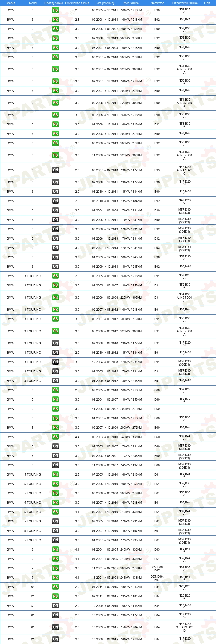Click diesel ON icon in the 01.2010 -> 12.2011 row
Viewport: 216px width, 644px height.
click(x=55, y=192)
